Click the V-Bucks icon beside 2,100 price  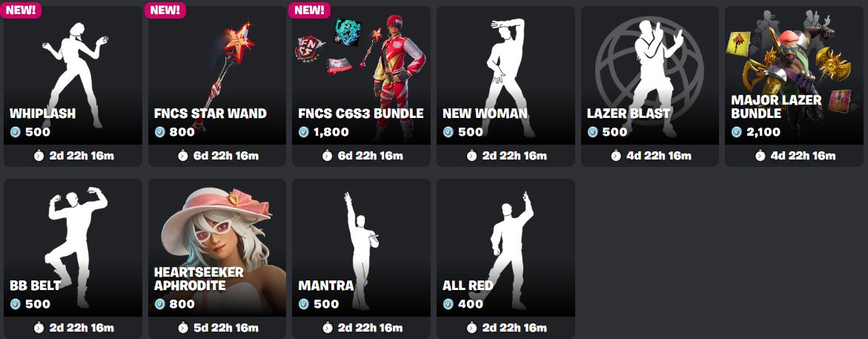[736, 132]
